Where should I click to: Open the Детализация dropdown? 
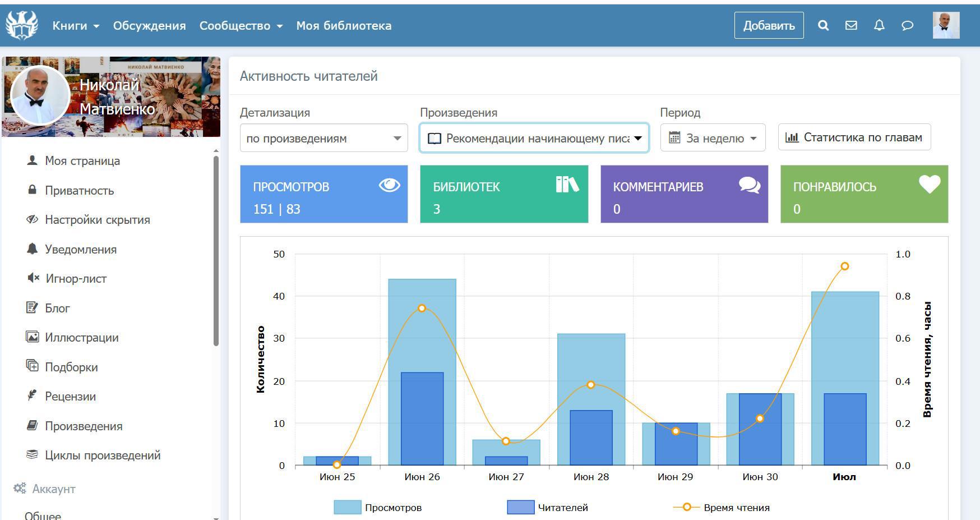[x=323, y=138]
